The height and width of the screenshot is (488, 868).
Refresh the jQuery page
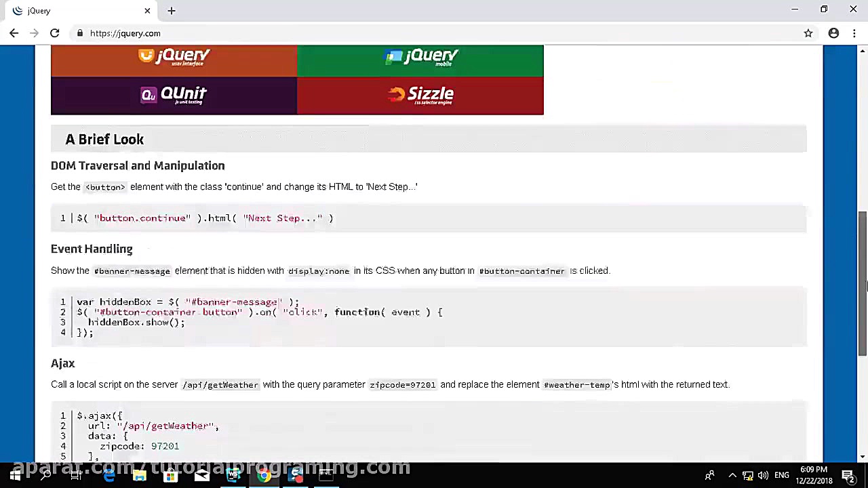point(54,33)
